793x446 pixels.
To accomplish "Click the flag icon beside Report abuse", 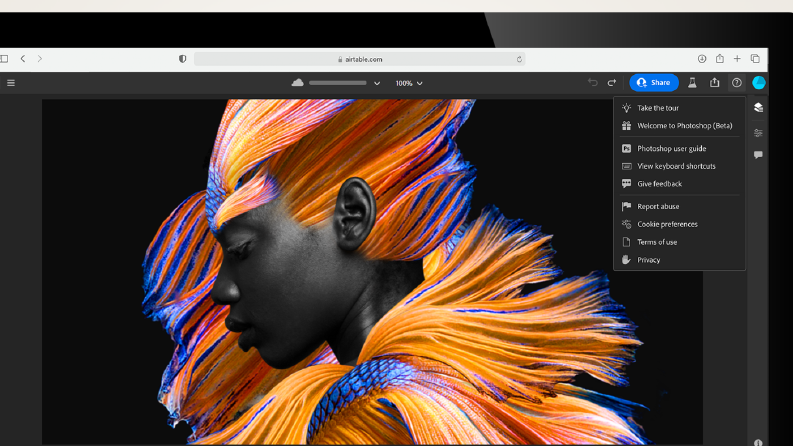I will click(x=627, y=206).
